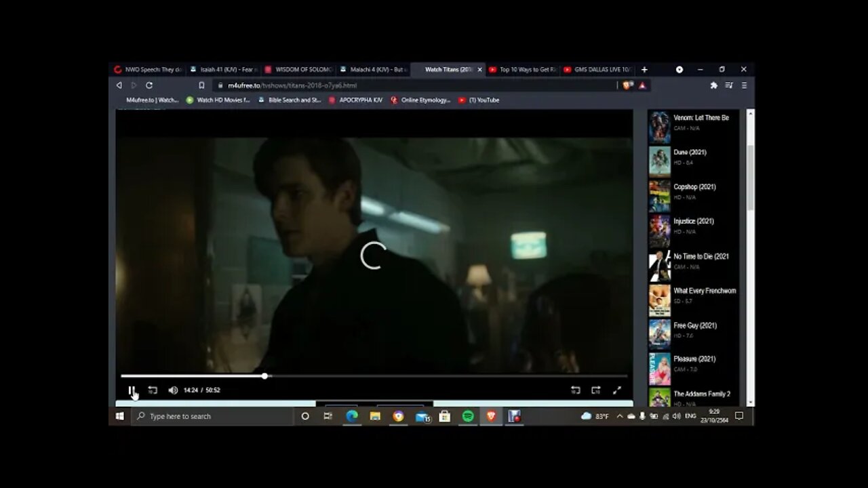This screenshot has width=868, height=488.
Task: Switch to NWO Speech tab
Action: 149,69
